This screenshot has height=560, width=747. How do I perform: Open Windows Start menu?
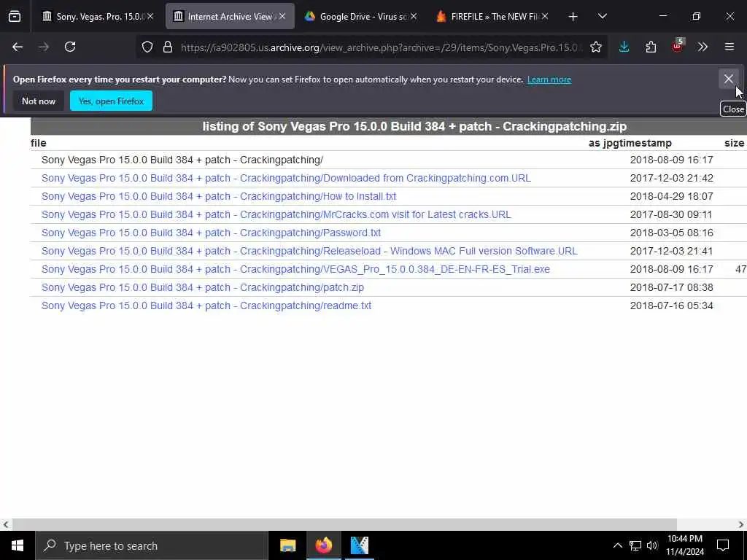(x=18, y=545)
